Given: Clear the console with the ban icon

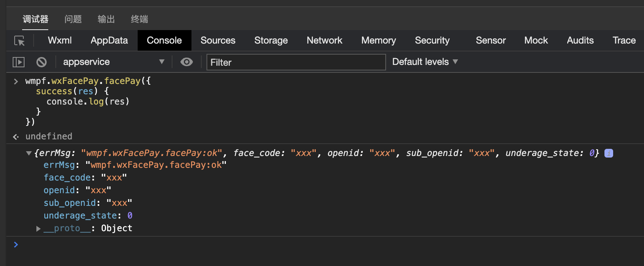Looking at the screenshot, I should [x=42, y=62].
